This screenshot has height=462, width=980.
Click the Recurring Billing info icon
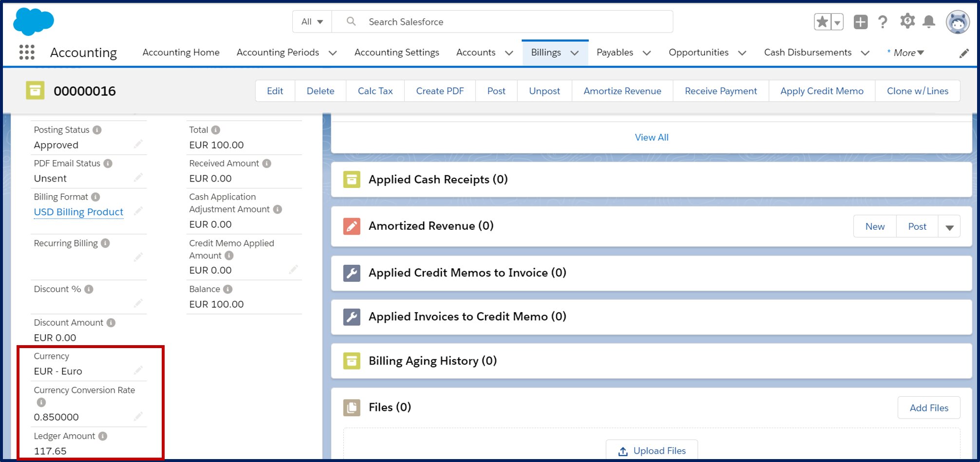point(105,243)
